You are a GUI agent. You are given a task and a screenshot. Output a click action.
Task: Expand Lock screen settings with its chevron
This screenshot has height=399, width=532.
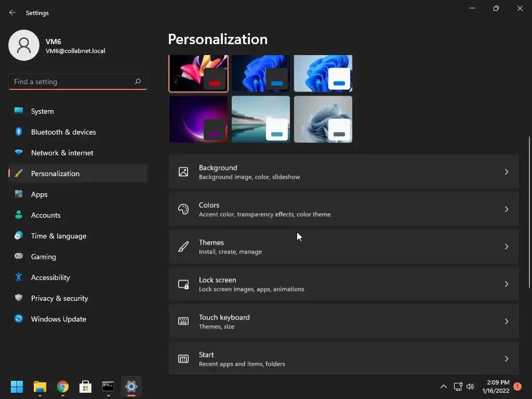pyautogui.click(x=506, y=284)
